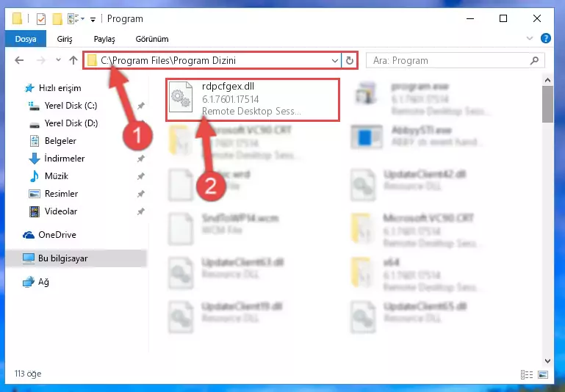Screen dimensions: 565x392
Task: Select Hızlı erişim in navigation pane
Action: point(52,88)
